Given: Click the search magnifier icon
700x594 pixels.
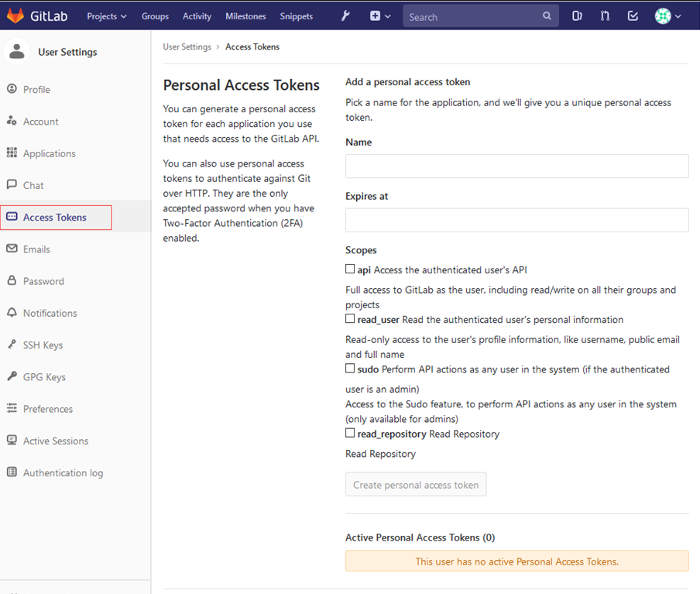Looking at the screenshot, I should 547,16.
